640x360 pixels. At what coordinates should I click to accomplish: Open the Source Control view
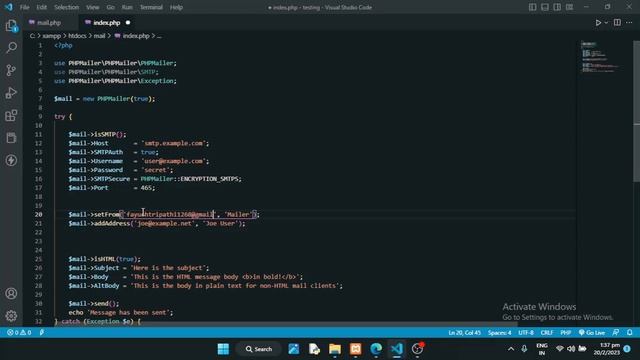click(11, 70)
